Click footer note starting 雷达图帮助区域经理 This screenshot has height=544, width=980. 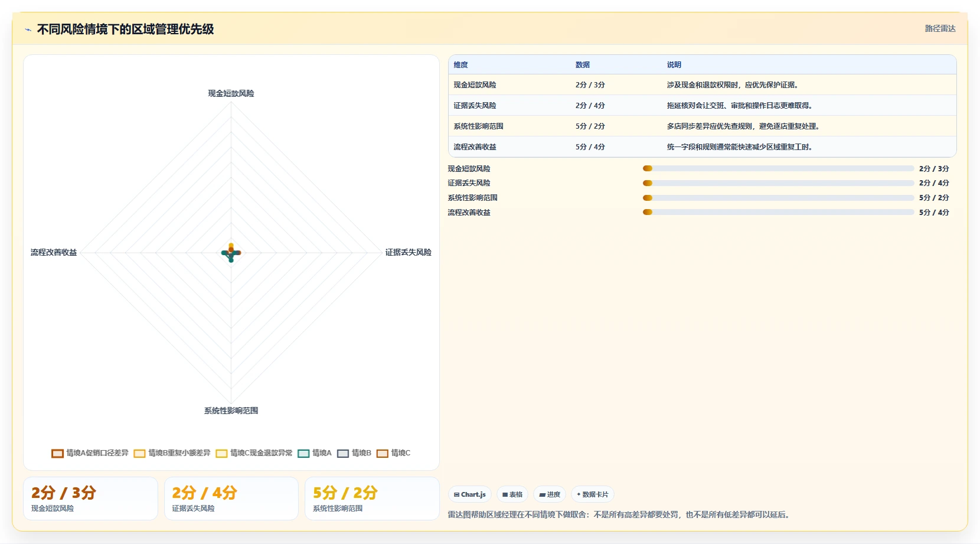coord(619,514)
